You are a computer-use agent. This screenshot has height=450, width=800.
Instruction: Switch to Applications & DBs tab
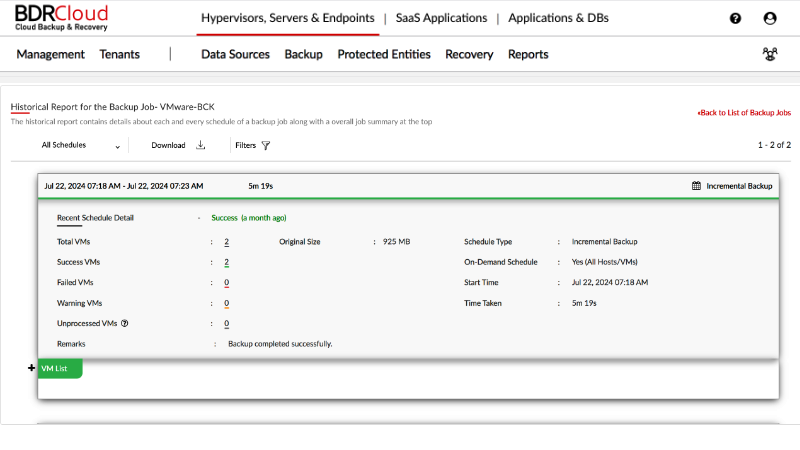(558, 18)
